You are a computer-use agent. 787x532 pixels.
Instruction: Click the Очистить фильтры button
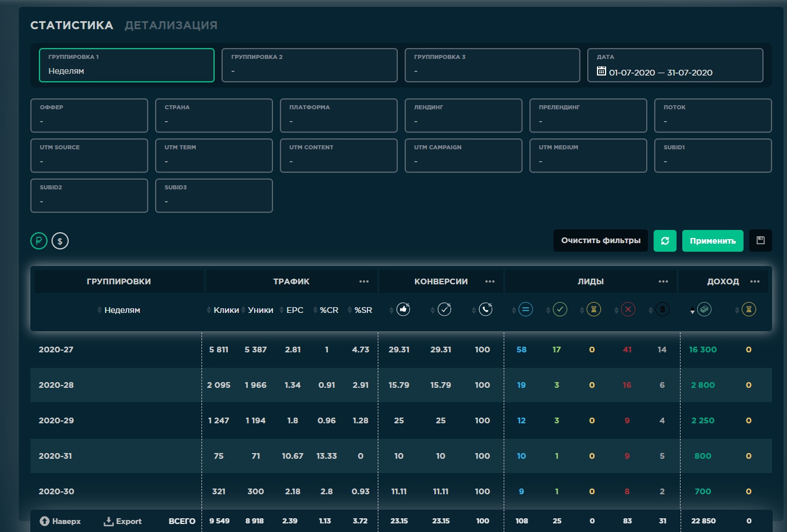pos(600,241)
